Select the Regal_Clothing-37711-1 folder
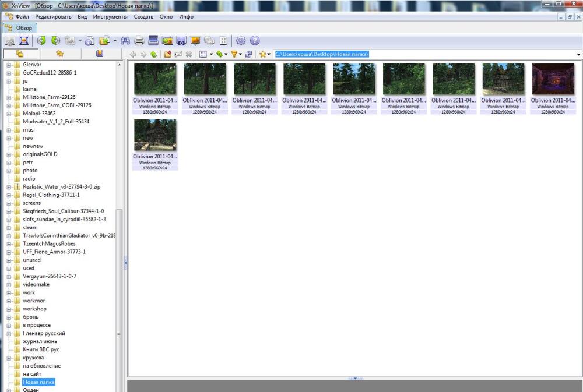The height and width of the screenshot is (392, 583). 51,195
